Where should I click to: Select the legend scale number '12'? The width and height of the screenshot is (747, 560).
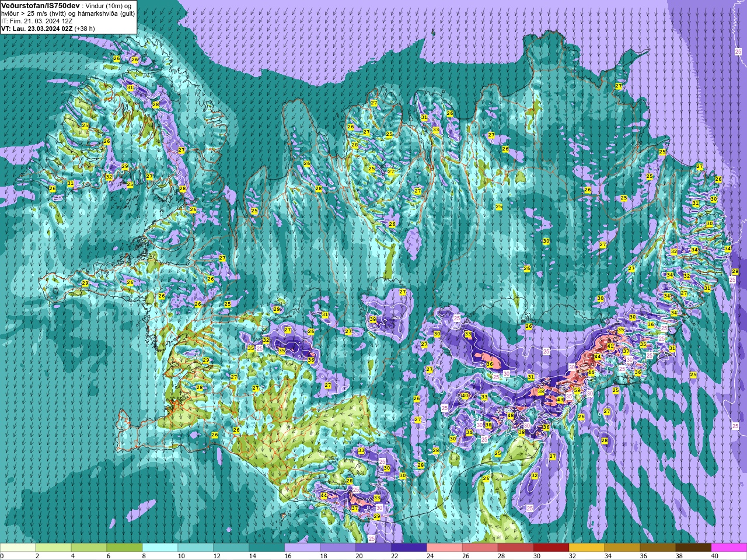click(x=217, y=556)
